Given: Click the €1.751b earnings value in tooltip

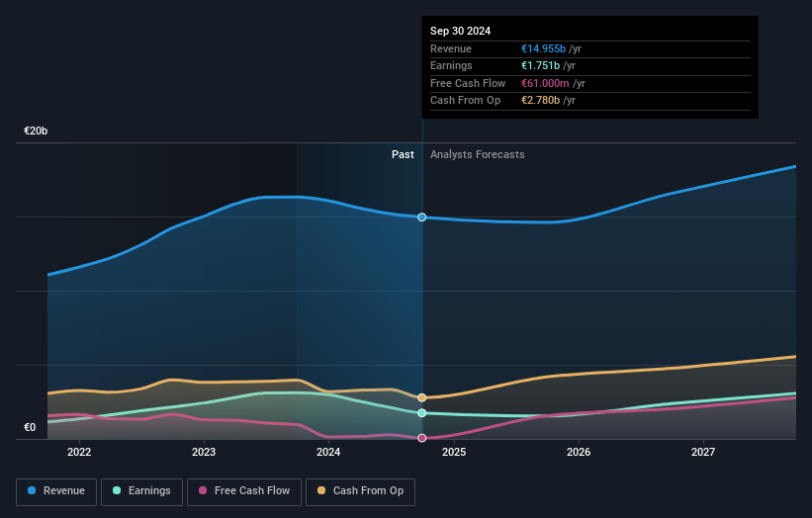Looking at the screenshot, I should [540, 65].
